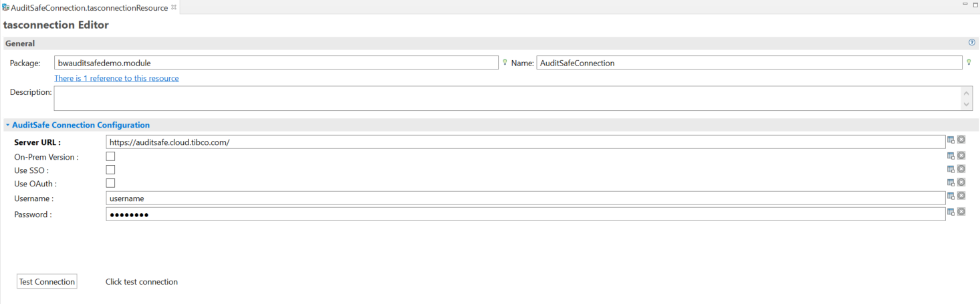Image resolution: width=980 pixels, height=304 pixels.
Task: Select the Password input field
Action: pos(525,214)
